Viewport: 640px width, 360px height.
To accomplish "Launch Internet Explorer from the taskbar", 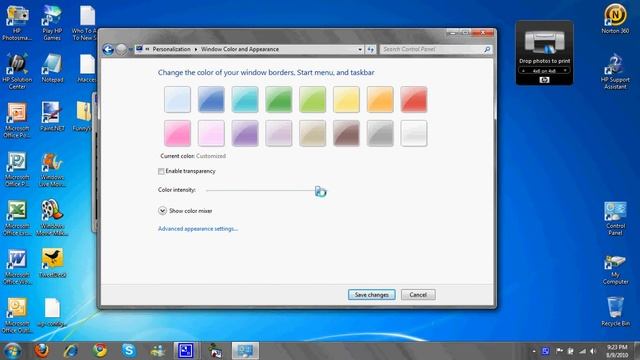I will [71, 351].
